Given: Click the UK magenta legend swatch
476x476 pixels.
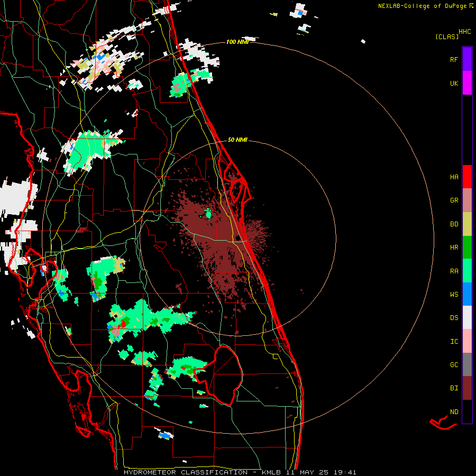Looking at the screenshot, I should pyautogui.click(x=467, y=83).
